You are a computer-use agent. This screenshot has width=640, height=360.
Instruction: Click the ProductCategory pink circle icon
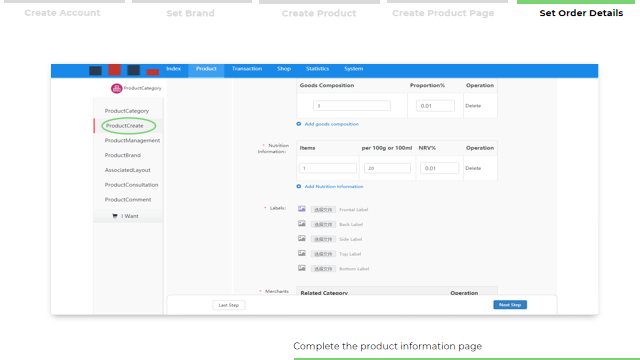click(x=116, y=88)
